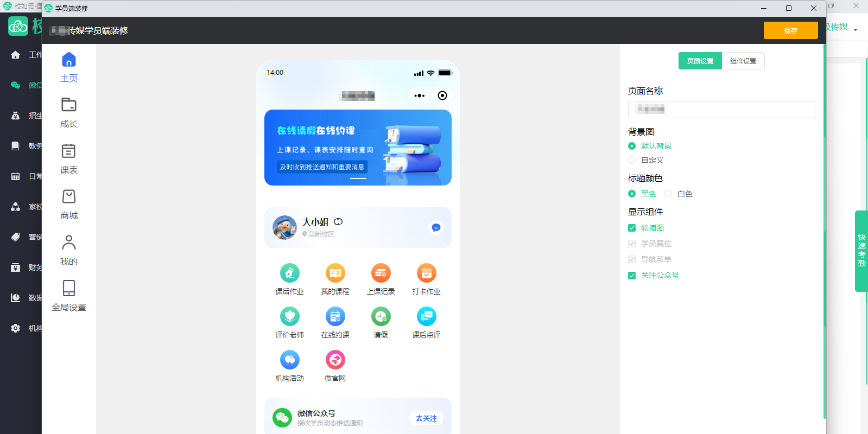Screen dimensions: 868x434
Task: Click the switch-student icon next to 大小姐
Action: pos(338,222)
